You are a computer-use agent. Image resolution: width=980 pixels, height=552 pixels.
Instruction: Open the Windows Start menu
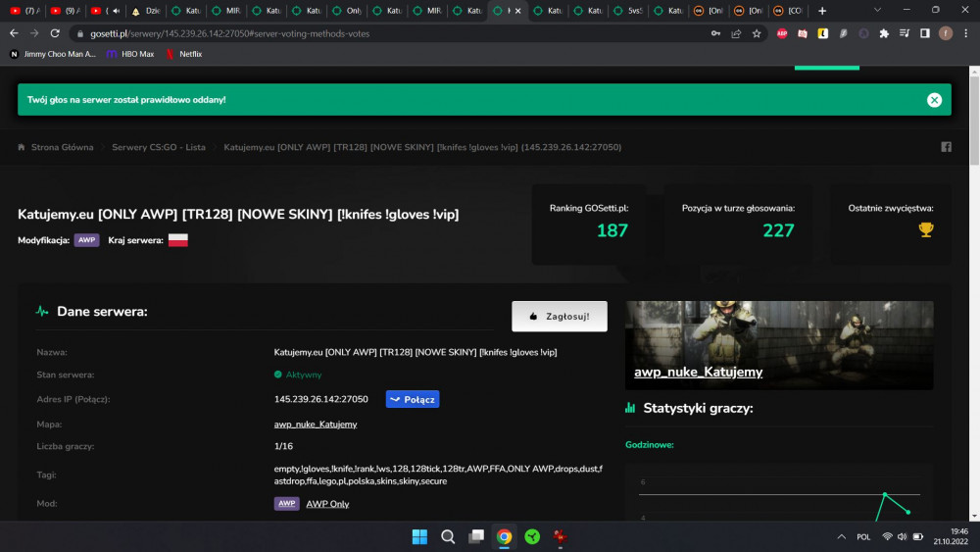click(419, 536)
